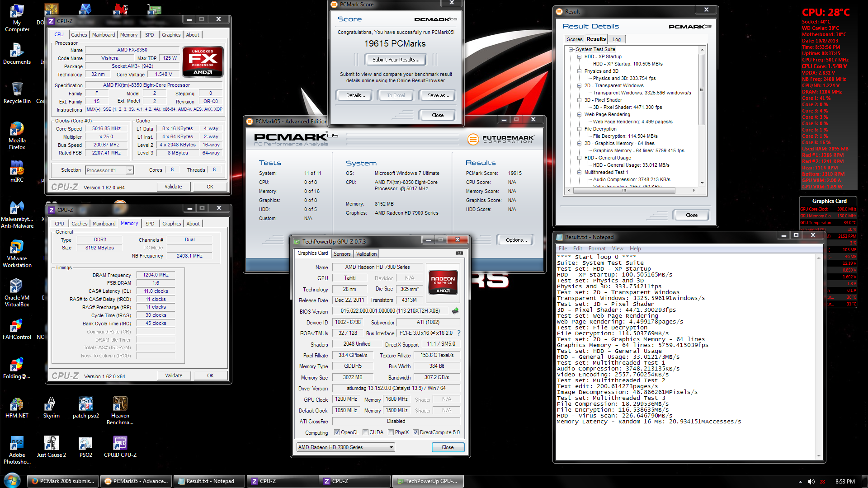The height and width of the screenshot is (488, 868).
Task: Toggle the OpenCL checkbox in GPU-Z
Action: click(337, 432)
